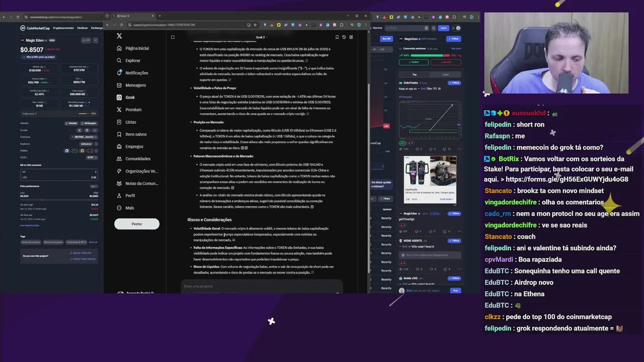Open Página Inicial in X sidebar
The image size is (644, 362).
click(x=133, y=48)
